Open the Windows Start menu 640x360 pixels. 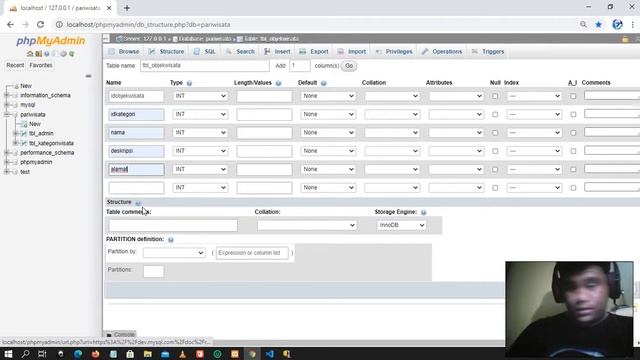8,354
